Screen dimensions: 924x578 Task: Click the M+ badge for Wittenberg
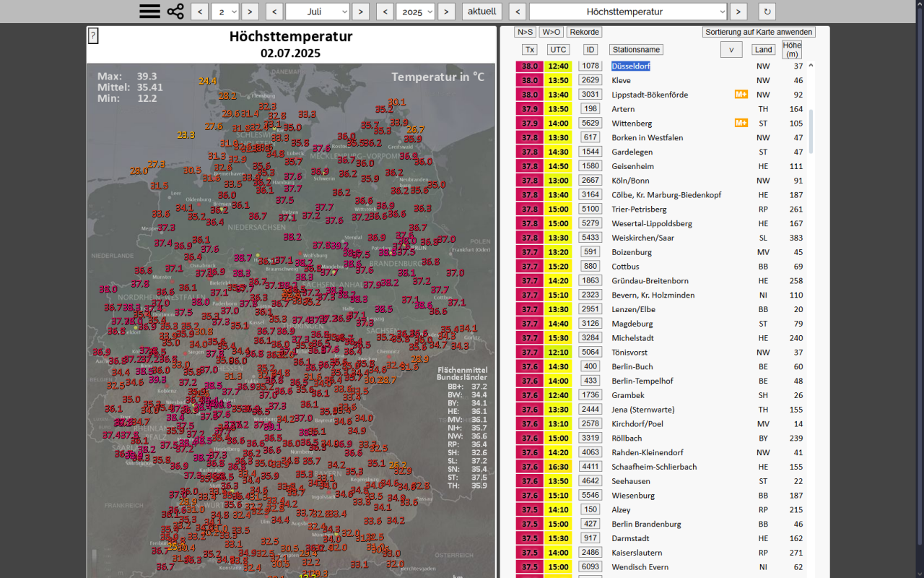pos(741,123)
